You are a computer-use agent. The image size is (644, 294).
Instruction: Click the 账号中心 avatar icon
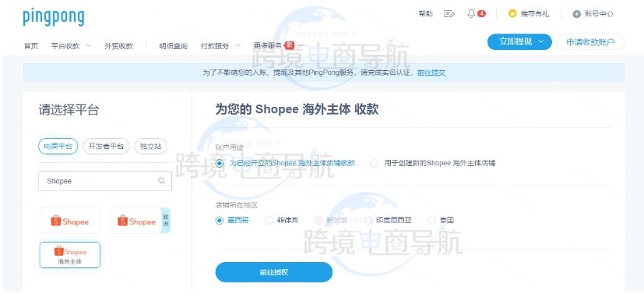577,14
